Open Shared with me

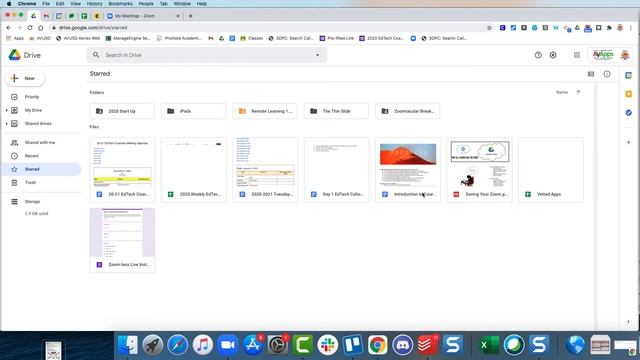point(40,142)
